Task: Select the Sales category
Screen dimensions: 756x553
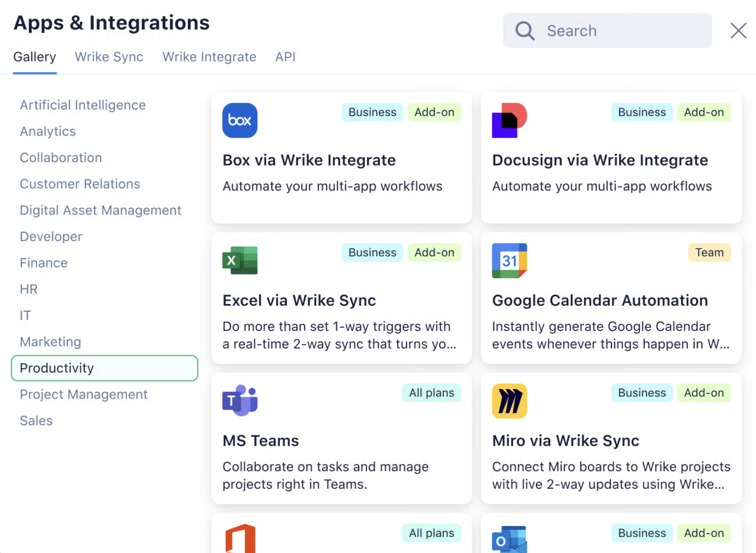Action: [x=36, y=421]
